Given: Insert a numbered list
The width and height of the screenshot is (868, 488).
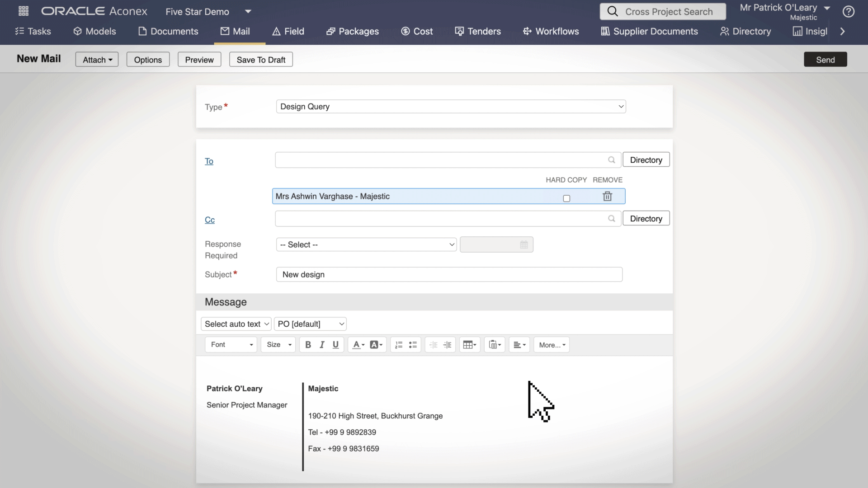Looking at the screenshot, I should tap(399, 345).
